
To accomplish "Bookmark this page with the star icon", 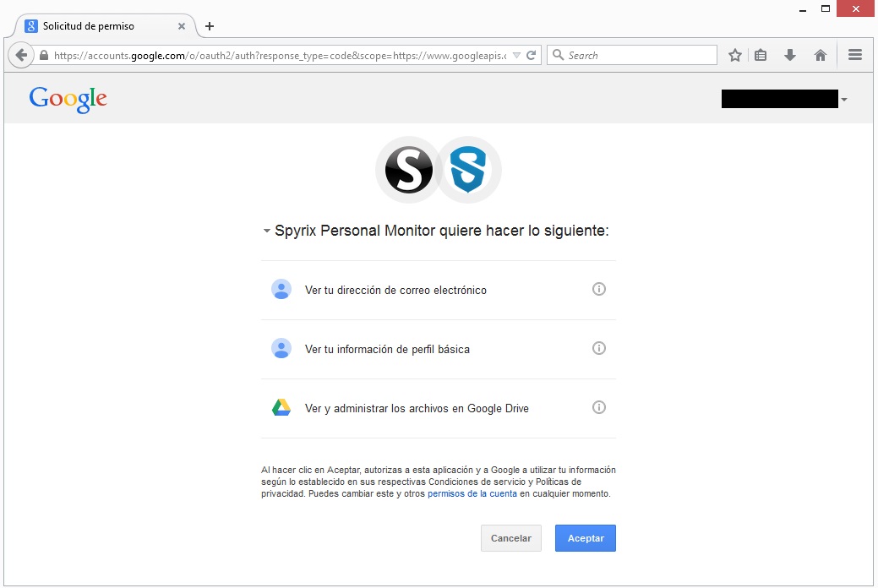I will (735, 55).
